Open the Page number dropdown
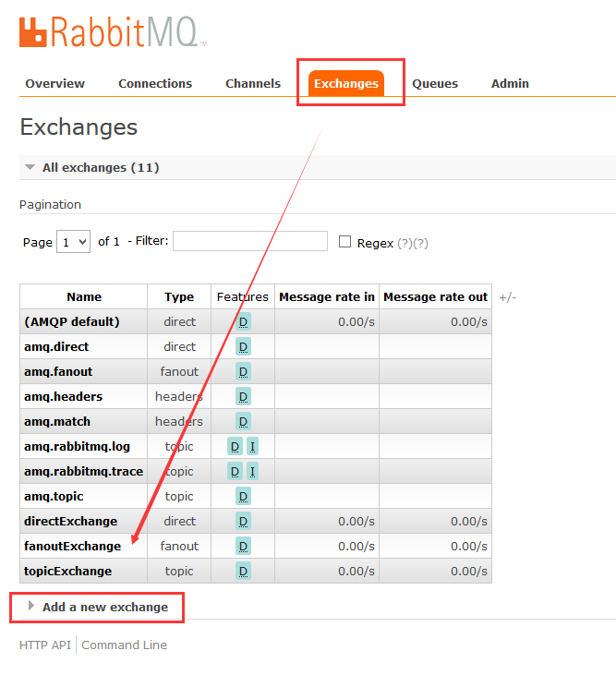616x675 pixels. pyautogui.click(x=74, y=242)
